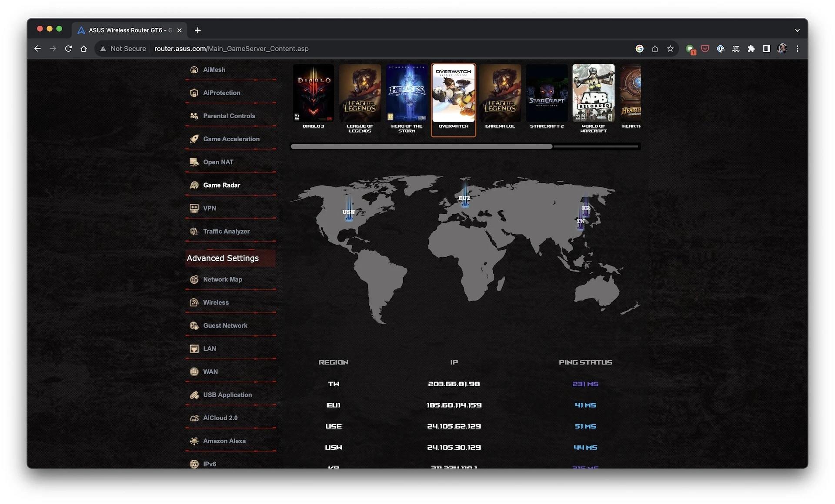
Task: Open the Guest Network menu item
Action: tap(225, 325)
